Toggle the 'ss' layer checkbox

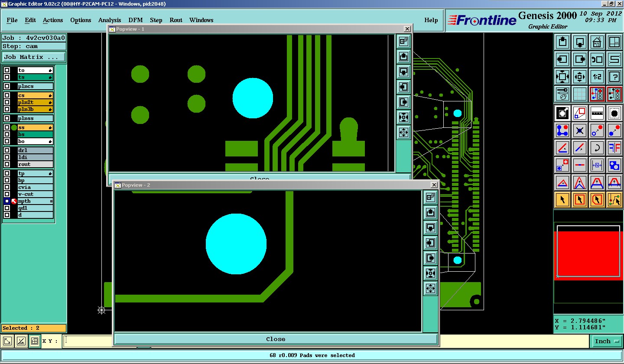(7, 127)
